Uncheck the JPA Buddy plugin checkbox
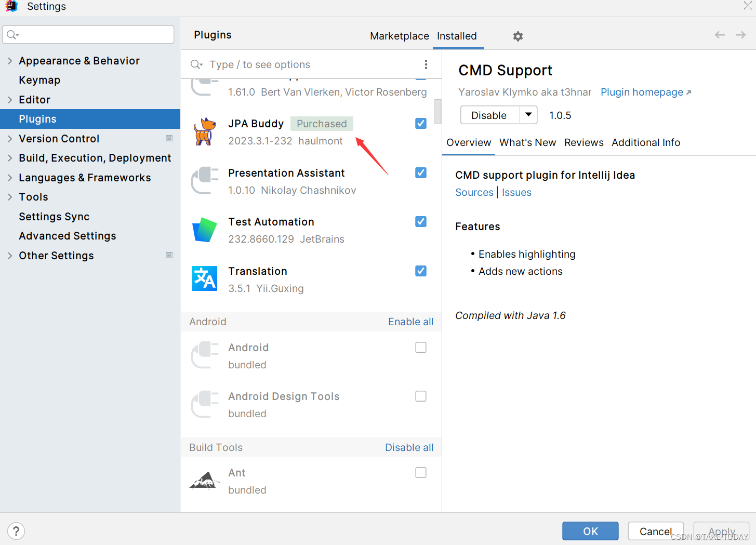The height and width of the screenshot is (545, 756). tap(421, 123)
